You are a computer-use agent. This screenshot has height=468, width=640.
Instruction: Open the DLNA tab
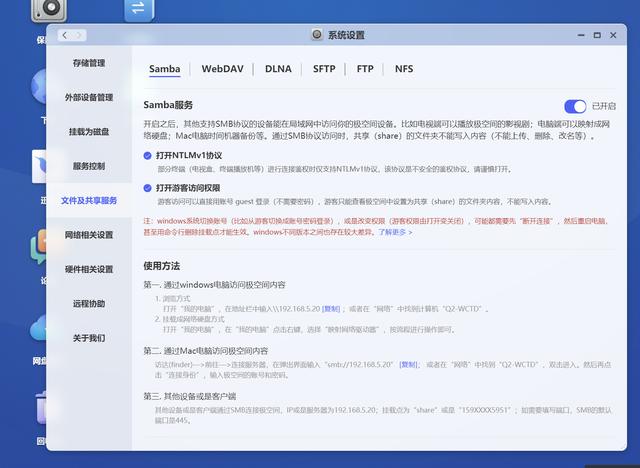click(x=278, y=69)
